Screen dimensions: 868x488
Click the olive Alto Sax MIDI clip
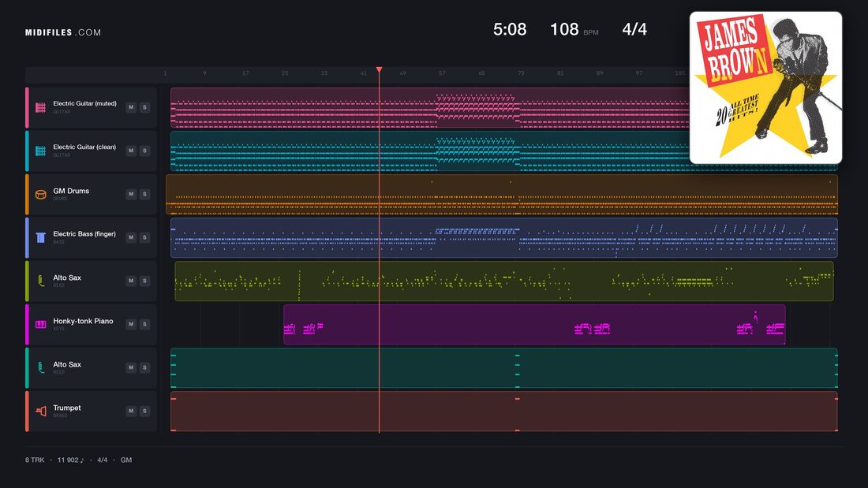click(x=503, y=281)
